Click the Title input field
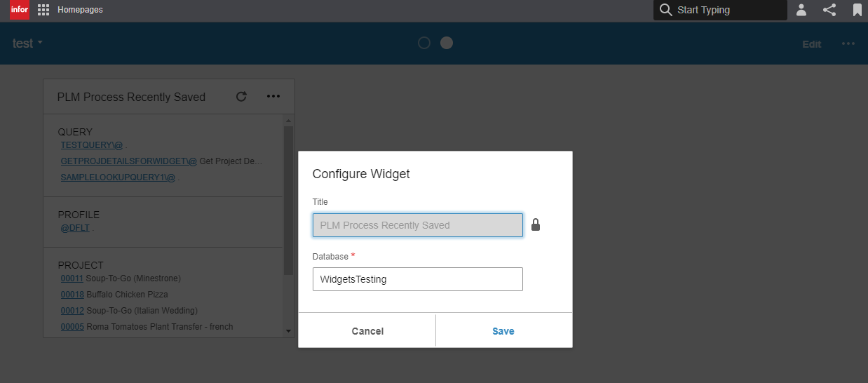Image resolution: width=868 pixels, height=383 pixels. click(418, 225)
